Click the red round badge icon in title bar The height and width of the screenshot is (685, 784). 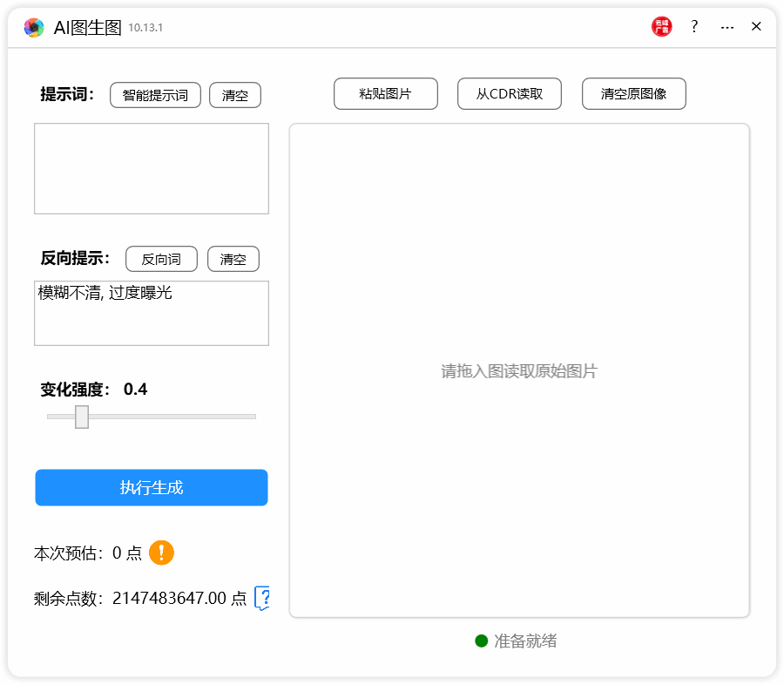[661, 27]
